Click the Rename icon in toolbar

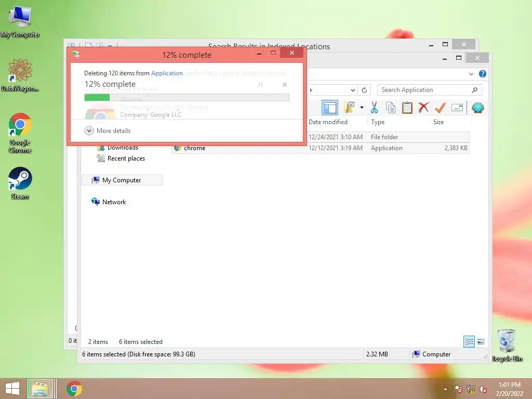tap(457, 108)
